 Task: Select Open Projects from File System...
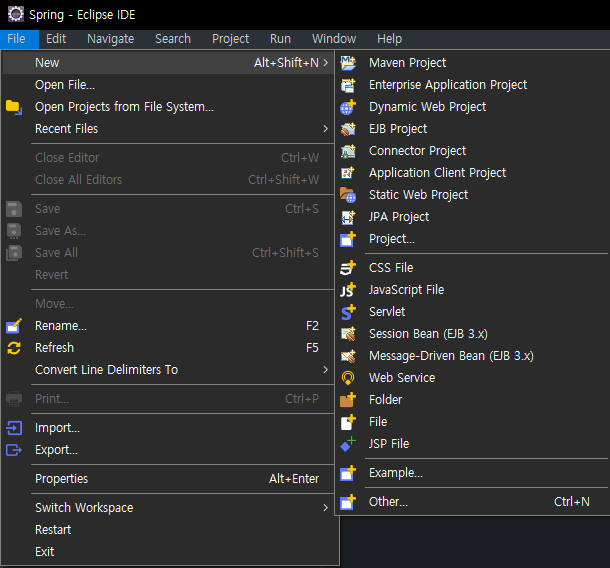[x=168, y=107]
